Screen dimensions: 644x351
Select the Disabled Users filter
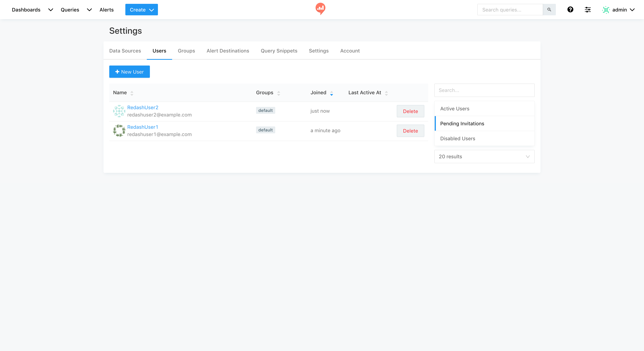coord(458,138)
